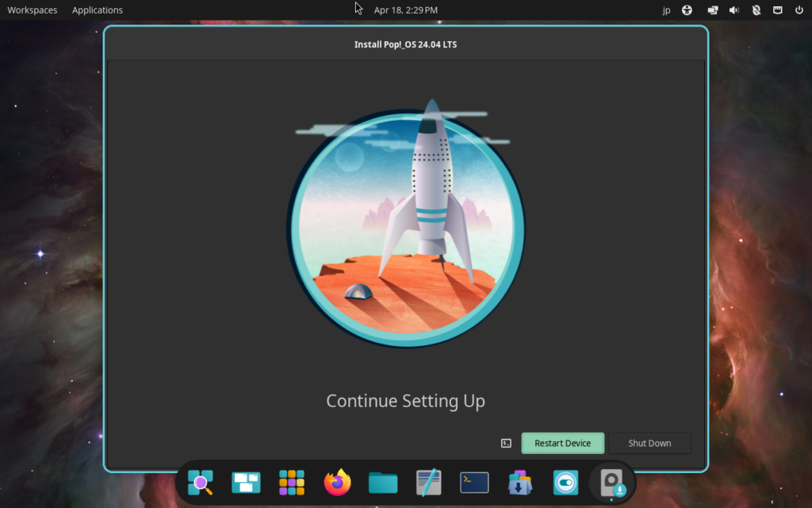Open the Files folder in dock
Image resolution: width=812 pixels, height=508 pixels.
(383, 482)
